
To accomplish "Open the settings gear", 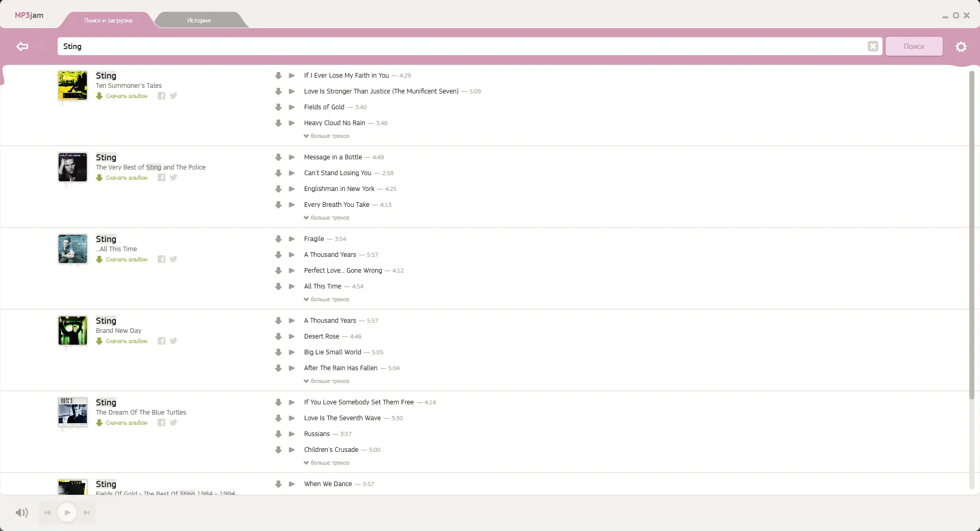I will 961,46.
